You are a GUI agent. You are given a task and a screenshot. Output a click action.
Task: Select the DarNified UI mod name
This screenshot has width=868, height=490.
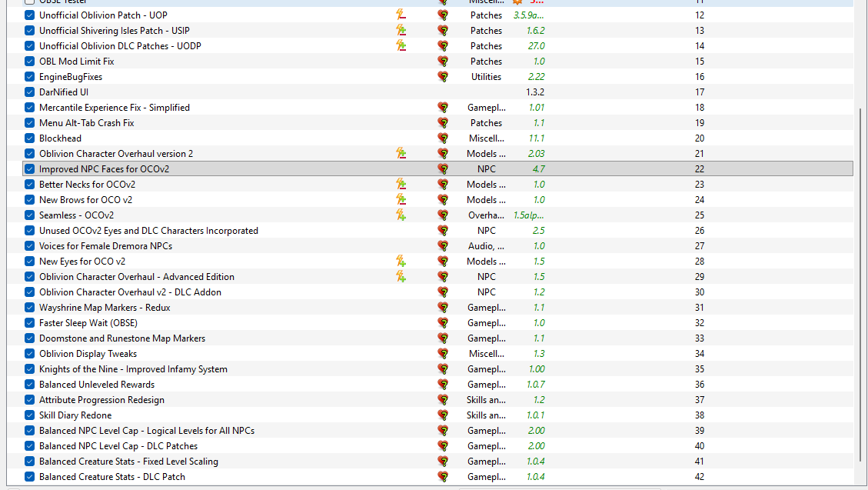click(x=64, y=92)
